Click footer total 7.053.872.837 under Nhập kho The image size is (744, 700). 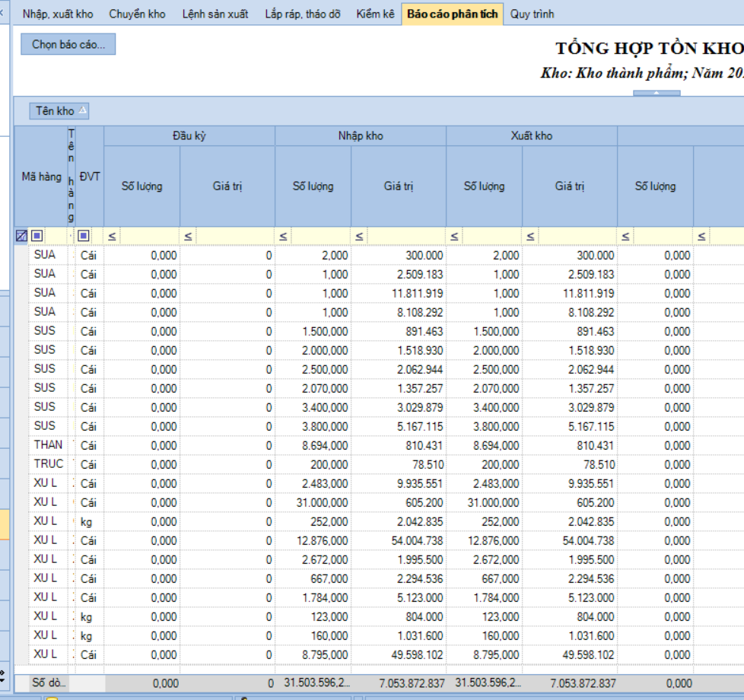tap(412, 683)
